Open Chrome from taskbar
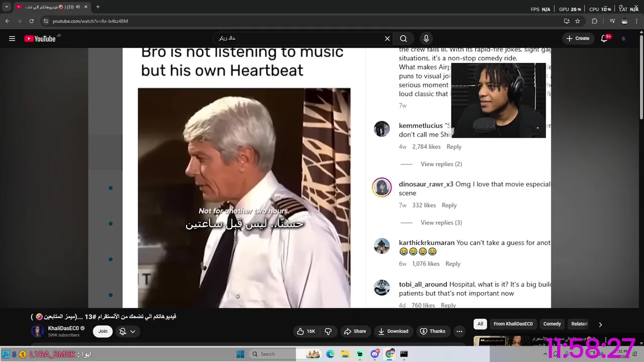This screenshot has height=362, width=644. coord(389,354)
